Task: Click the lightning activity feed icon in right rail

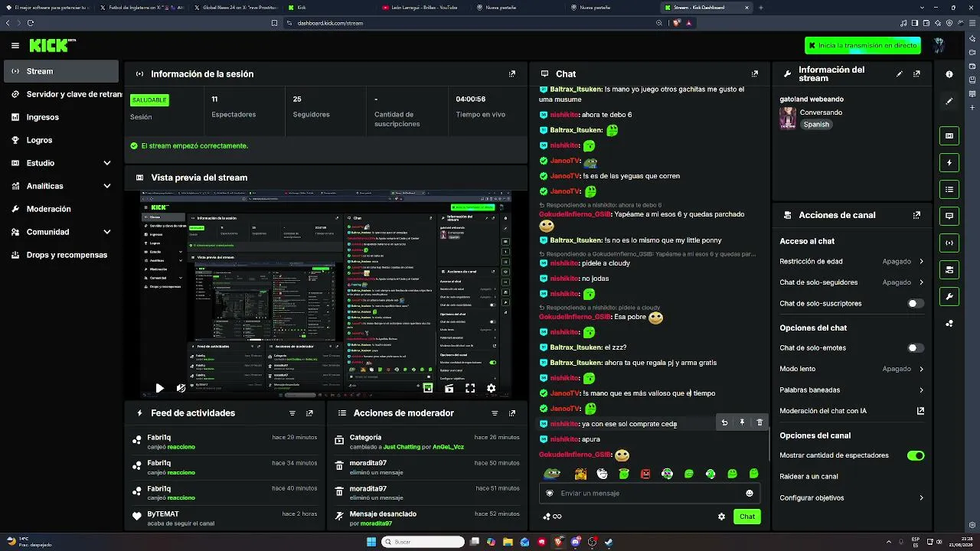Action: tap(949, 163)
